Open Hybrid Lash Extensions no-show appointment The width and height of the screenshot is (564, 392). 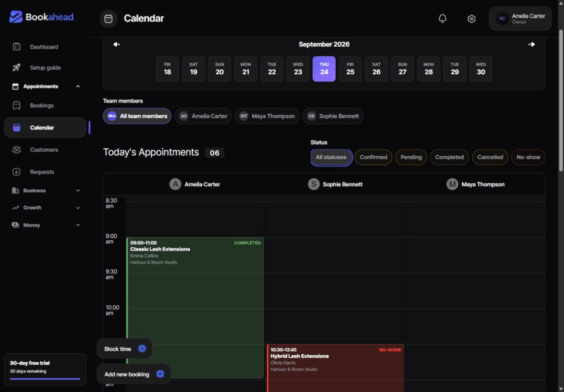click(335, 368)
